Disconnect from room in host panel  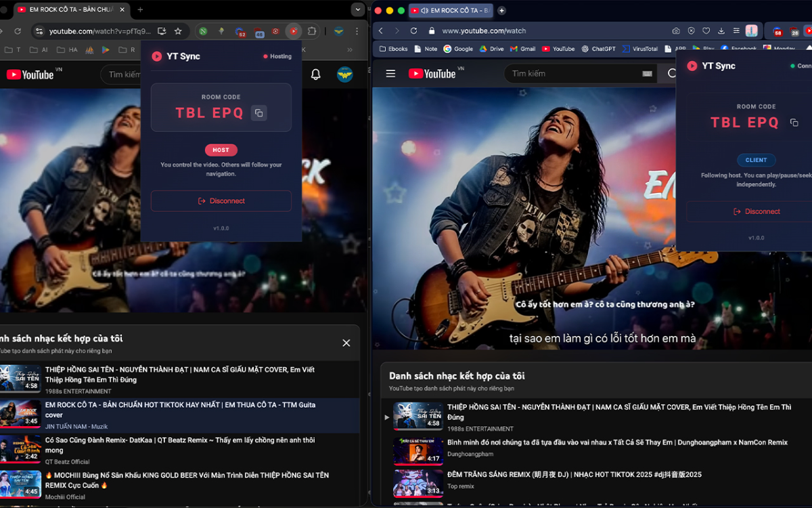(221, 201)
